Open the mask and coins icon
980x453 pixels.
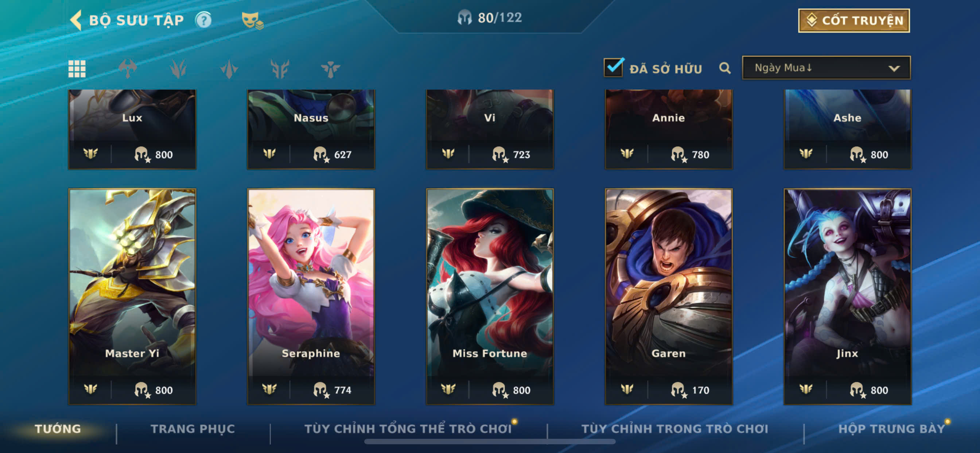tap(252, 20)
